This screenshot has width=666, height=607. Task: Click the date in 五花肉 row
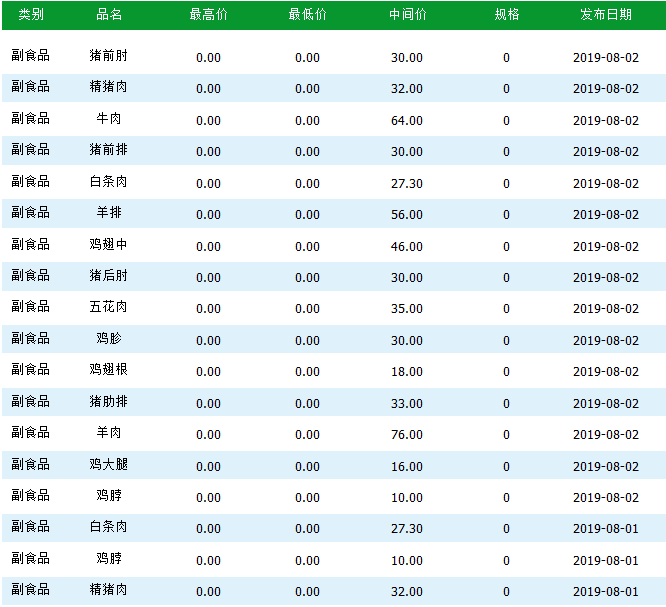[606, 309]
